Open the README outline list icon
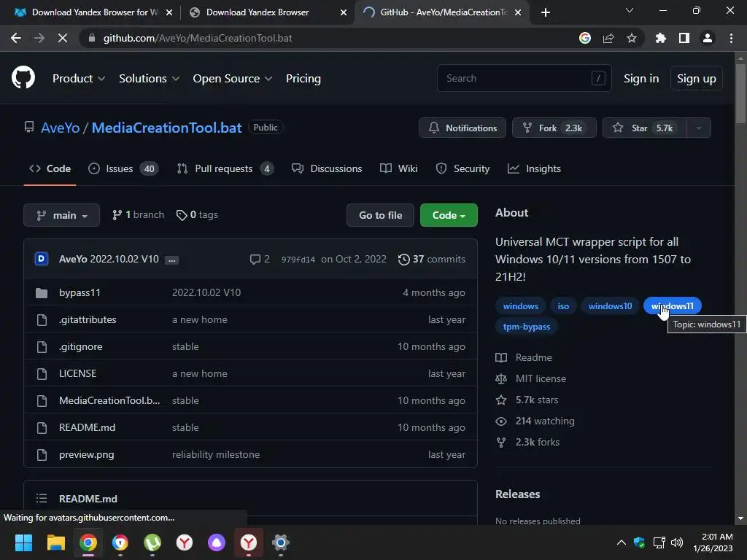 tap(42, 499)
